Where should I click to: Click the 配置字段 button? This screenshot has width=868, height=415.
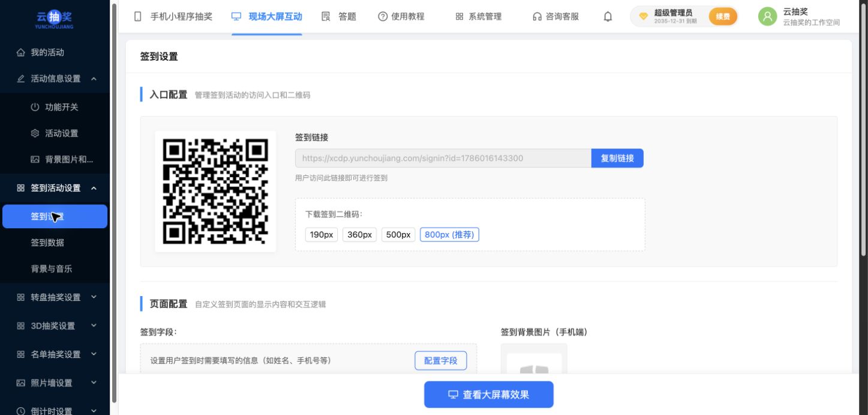point(441,360)
